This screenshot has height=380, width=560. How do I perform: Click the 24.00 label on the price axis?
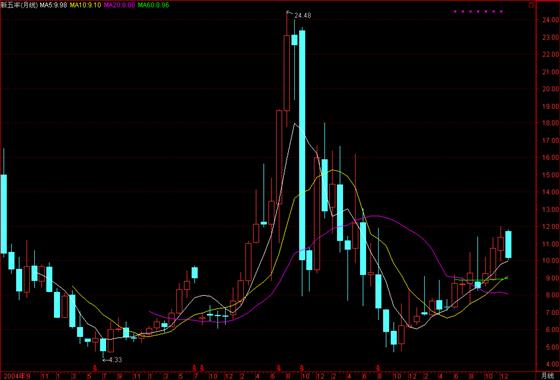point(549,20)
